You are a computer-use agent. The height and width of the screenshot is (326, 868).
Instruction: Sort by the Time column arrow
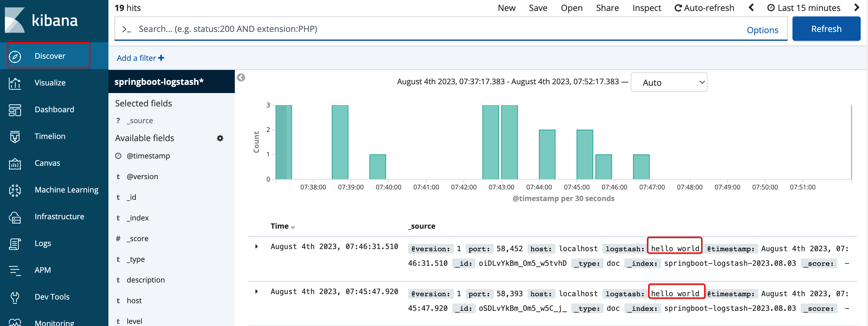coord(293,227)
